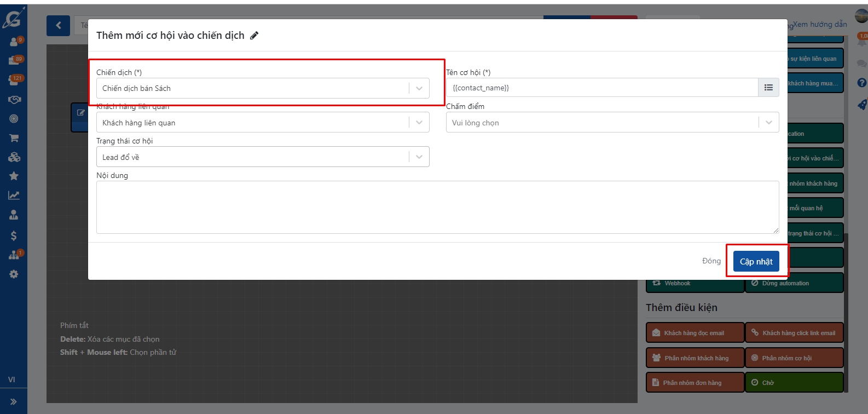Click inside the Nội dung text area
This screenshot has height=414, width=868.
[x=437, y=207]
